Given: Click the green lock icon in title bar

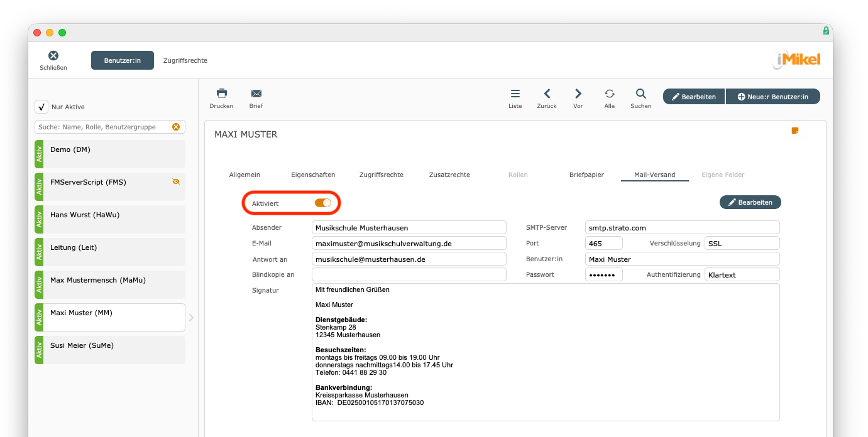Looking at the screenshot, I should pos(826,31).
